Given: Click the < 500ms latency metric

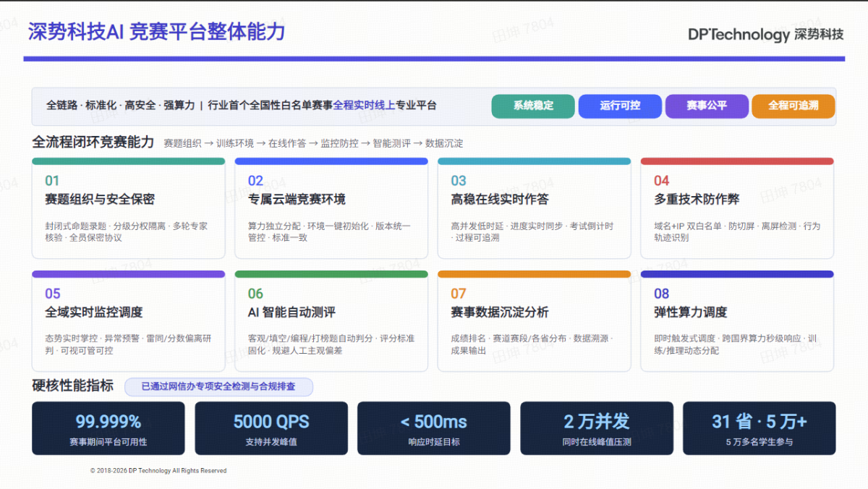Looking at the screenshot, I should point(434,422).
